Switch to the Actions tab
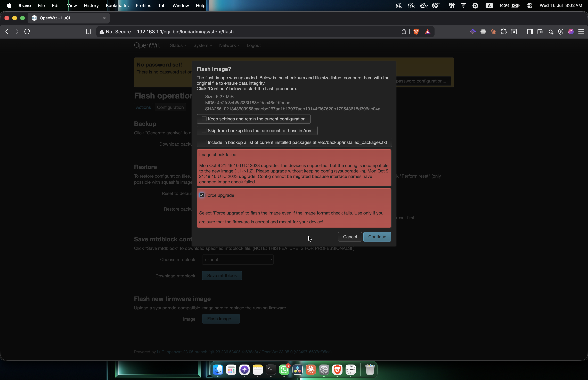588x380 pixels. pyautogui.click(x=143, y=107)
